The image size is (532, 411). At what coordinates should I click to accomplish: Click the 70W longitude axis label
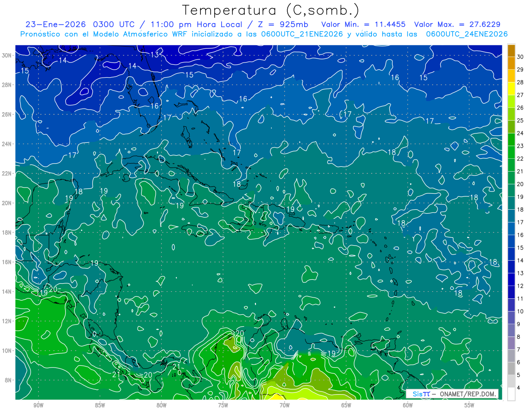pyautogui.click(x=285, y=405)
